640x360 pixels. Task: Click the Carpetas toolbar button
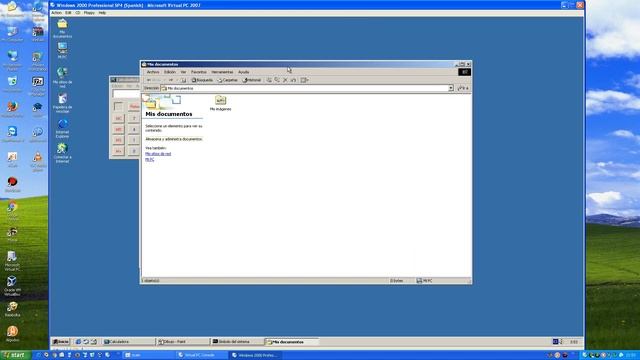[227, 80]
